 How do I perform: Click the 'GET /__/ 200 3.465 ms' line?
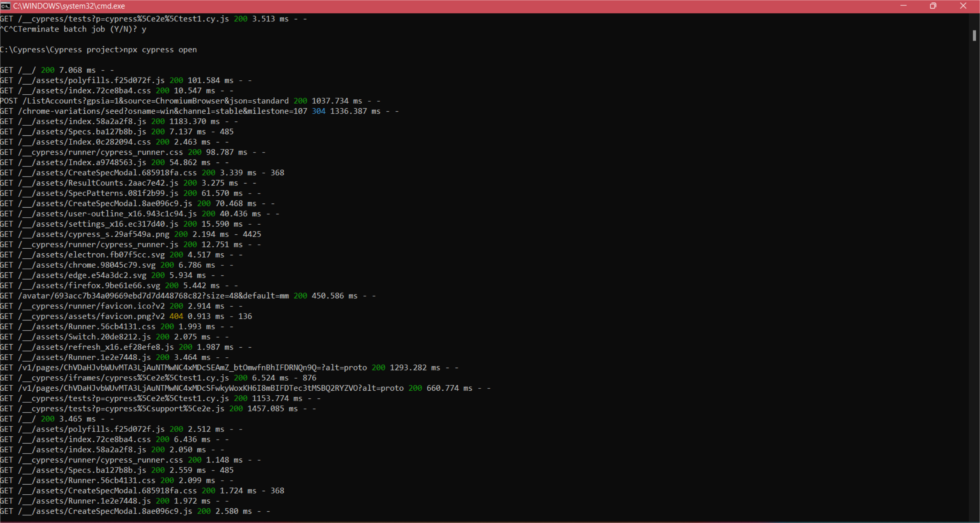(x=57, y=419)
